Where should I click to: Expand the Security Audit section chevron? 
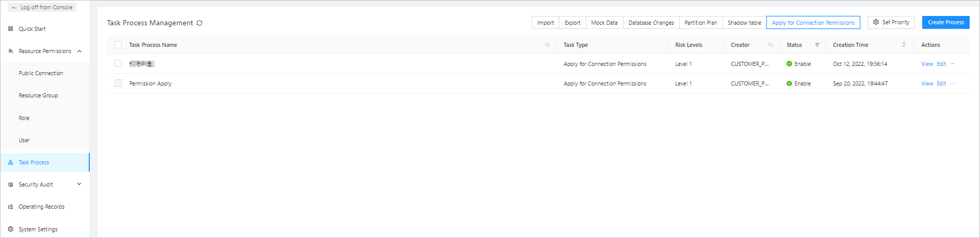tap(79, 184)
